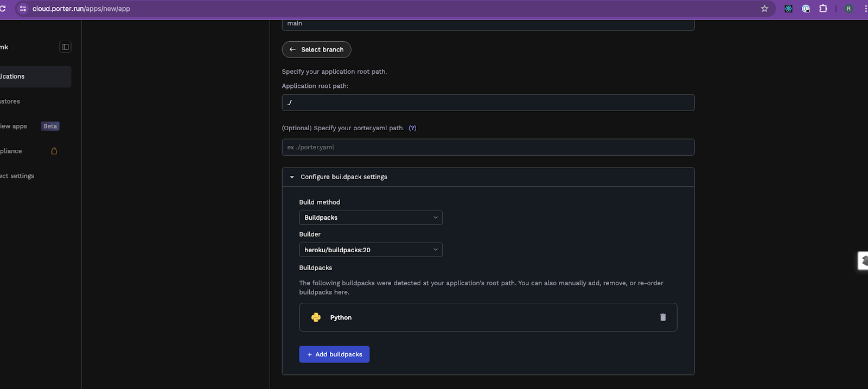Delete the Python buildpack with trash icon
The image size is (868, 389).
click(663, 317)
